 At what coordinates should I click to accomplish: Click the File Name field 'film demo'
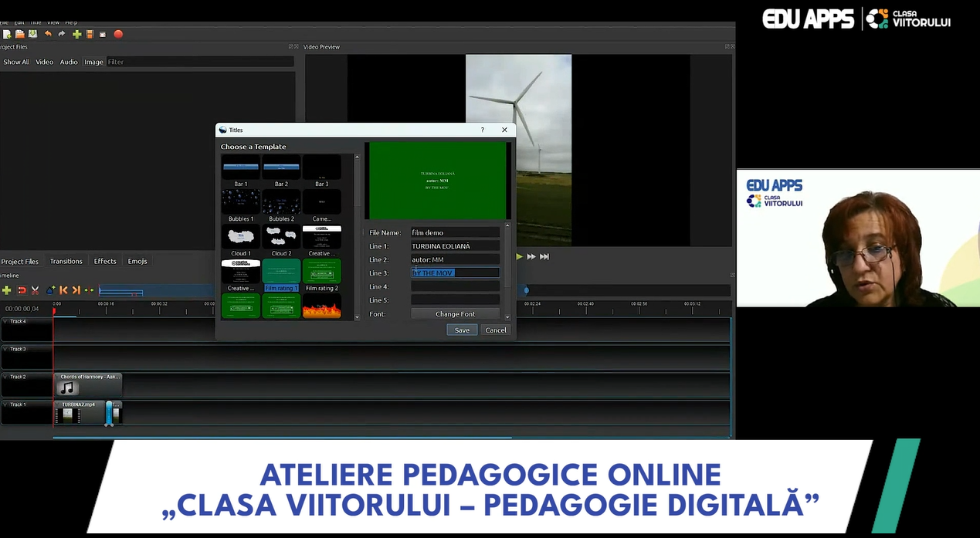pos(456,232)
